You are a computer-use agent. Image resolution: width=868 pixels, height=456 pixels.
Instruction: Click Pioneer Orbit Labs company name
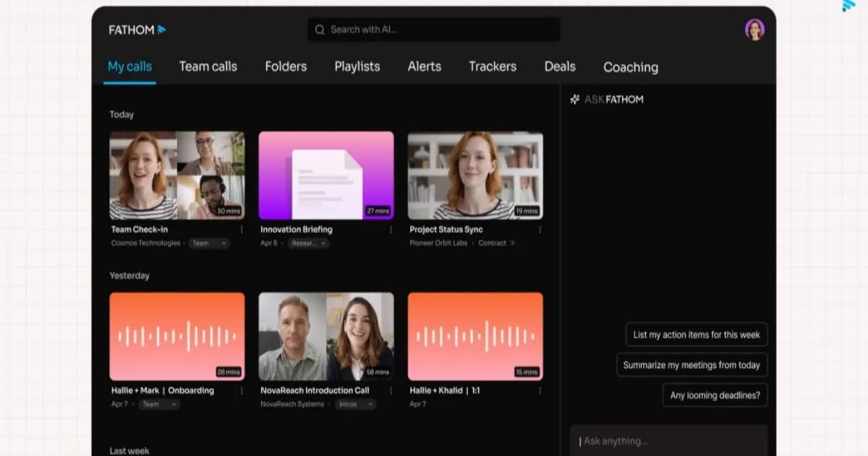point(438,243)
